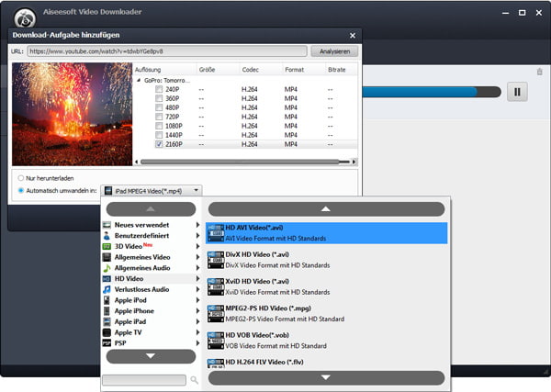This screenshot has width=551, height=392.
Task: Select the Nur herunterladen radio button
Action: pyautogui.click(x=21, y=178)
